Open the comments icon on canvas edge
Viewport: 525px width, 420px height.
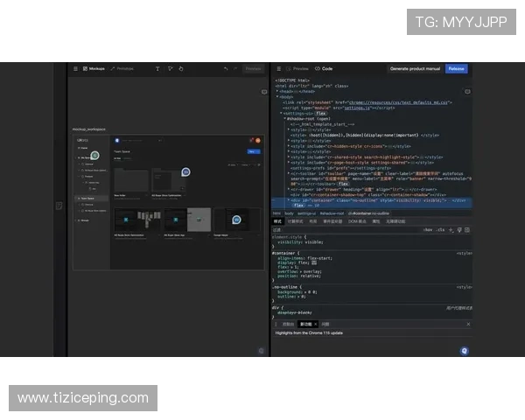pos(263,91)
